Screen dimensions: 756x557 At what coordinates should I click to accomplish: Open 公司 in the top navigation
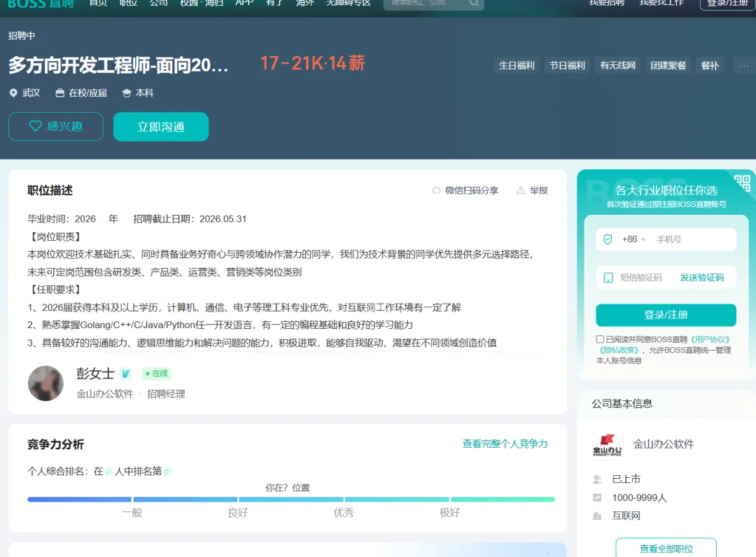coord(159,3)
